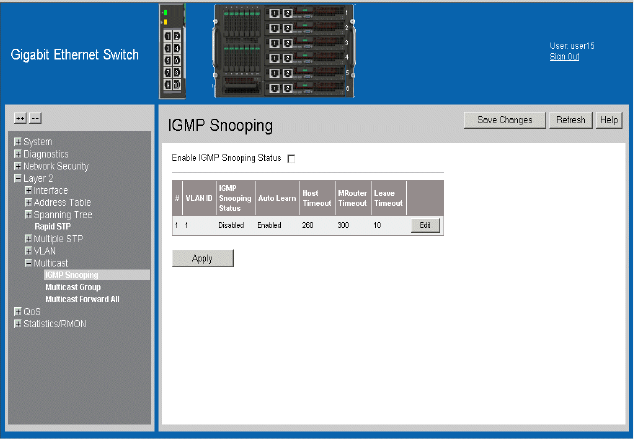634x439 pixels.
Task: Select port 1 on chassis blade 5
Action: click(x=275, y=74)
